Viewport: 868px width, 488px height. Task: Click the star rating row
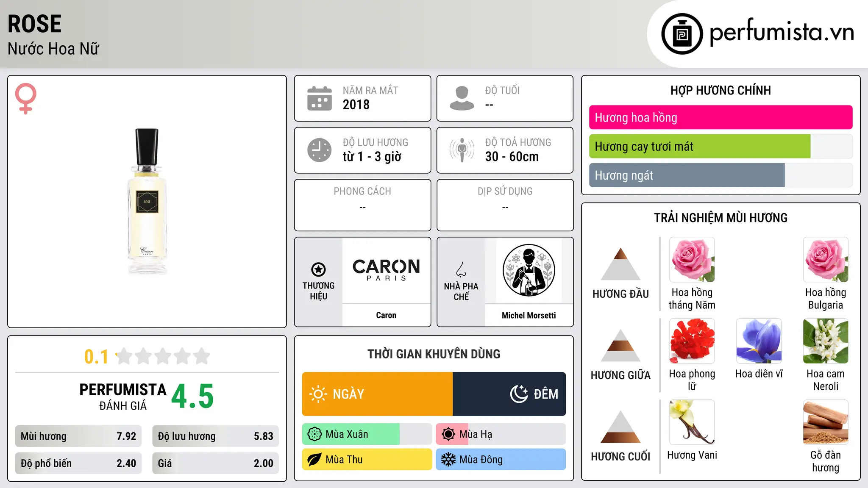163,356
